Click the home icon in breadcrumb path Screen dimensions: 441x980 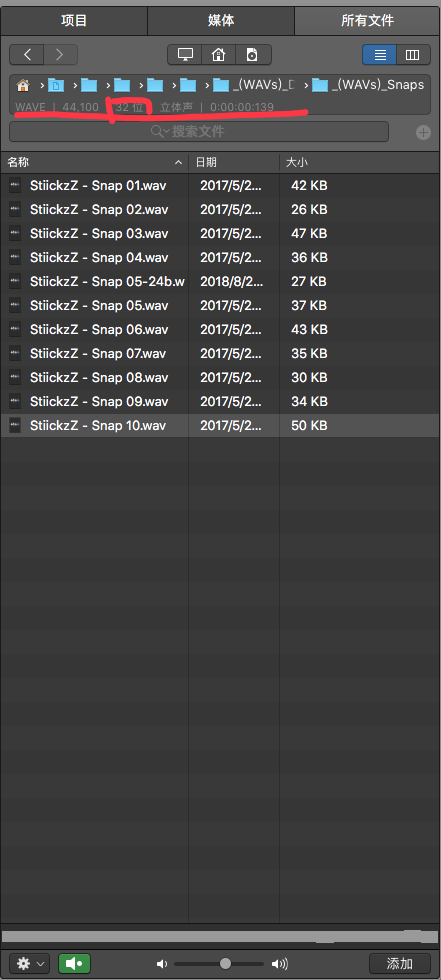(23, 85)
